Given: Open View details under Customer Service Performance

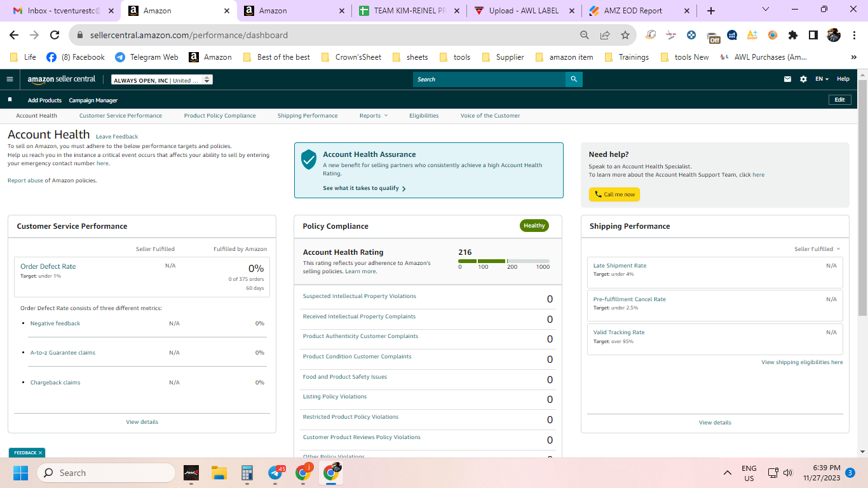Looking at the screenshot, I should (x=142, y=422).
